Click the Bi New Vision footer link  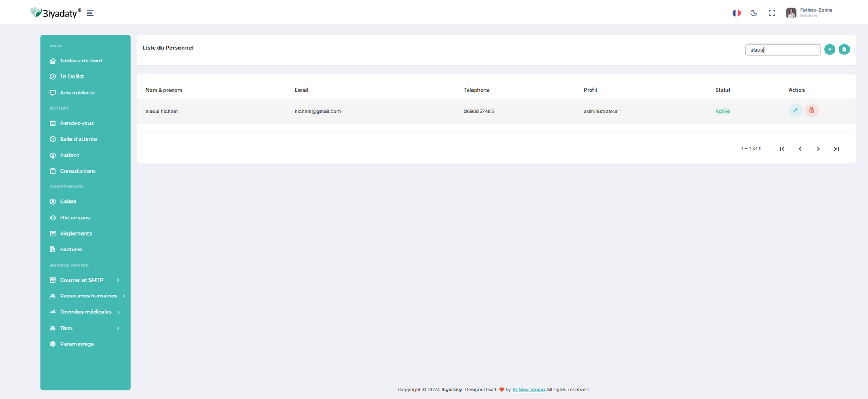528,390
